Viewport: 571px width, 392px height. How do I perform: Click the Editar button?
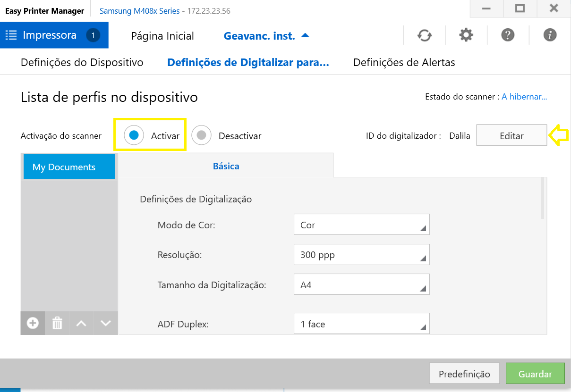tap(511, 136)
